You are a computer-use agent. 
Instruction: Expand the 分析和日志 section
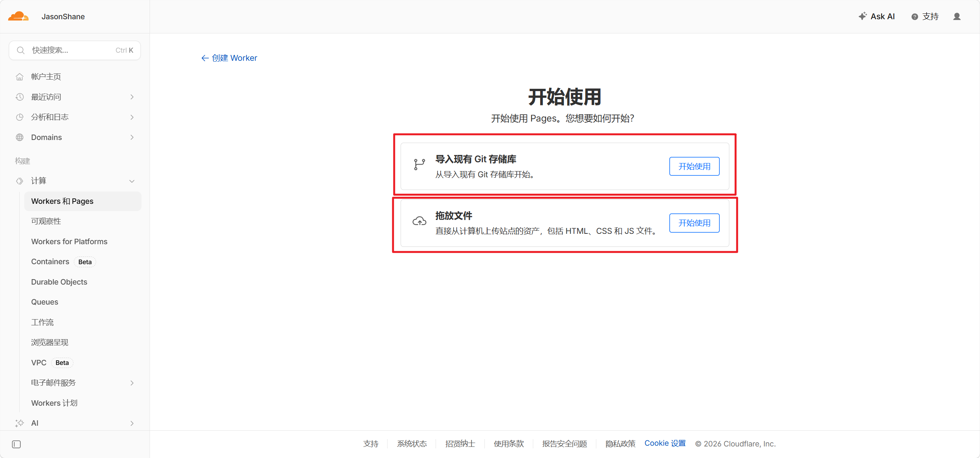coord(132,117)
